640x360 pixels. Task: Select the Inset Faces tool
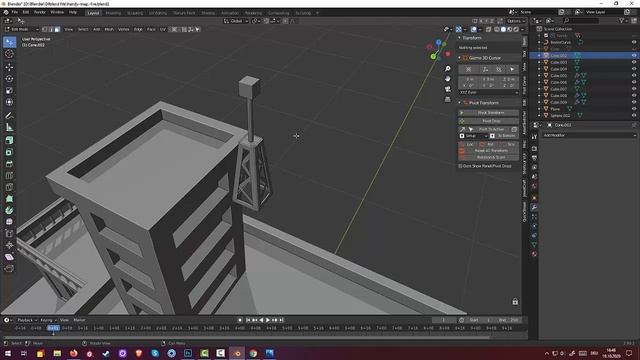(9, 164)
